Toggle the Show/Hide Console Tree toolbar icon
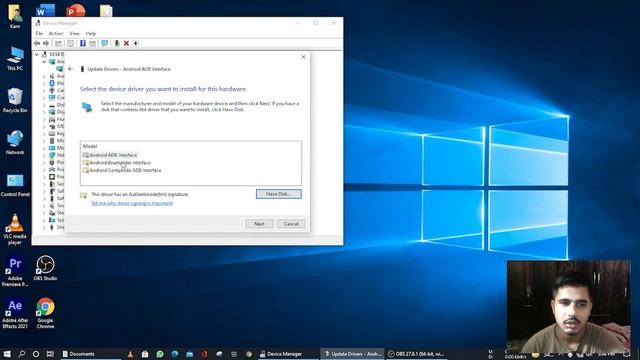The width and height of the screenshot is (640, 360). [x=58, y=43]
